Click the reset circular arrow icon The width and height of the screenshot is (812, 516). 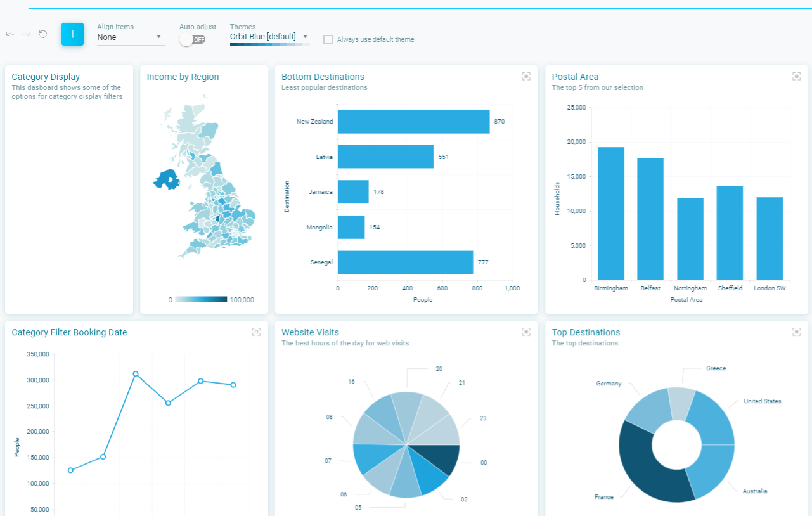(43, 34)
